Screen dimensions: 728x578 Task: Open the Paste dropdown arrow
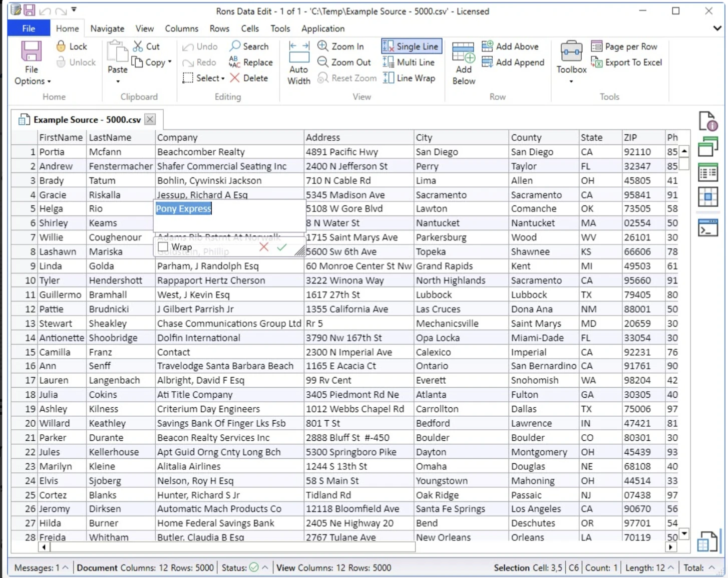tap(118, 81)
